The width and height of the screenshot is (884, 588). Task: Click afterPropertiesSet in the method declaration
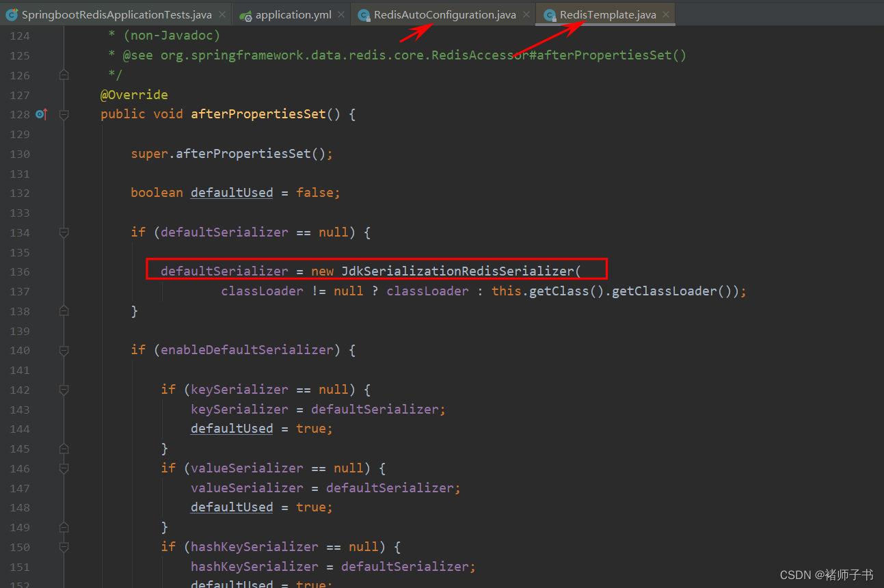[258, 114]
